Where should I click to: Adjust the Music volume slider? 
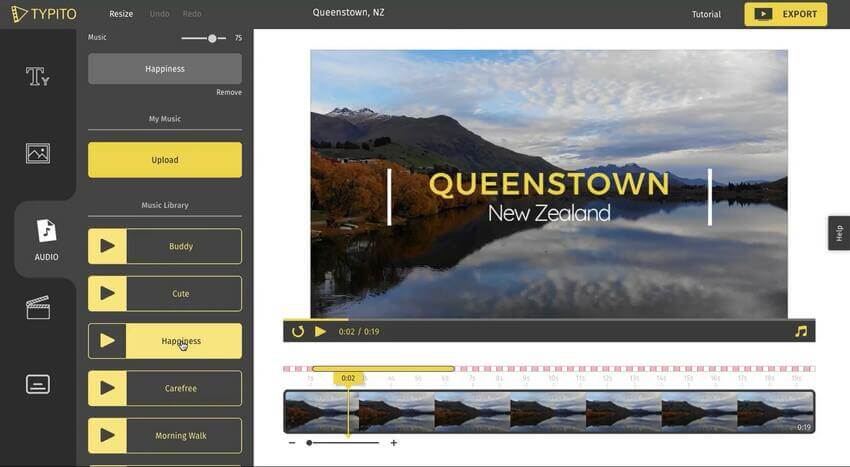(212, 38)
